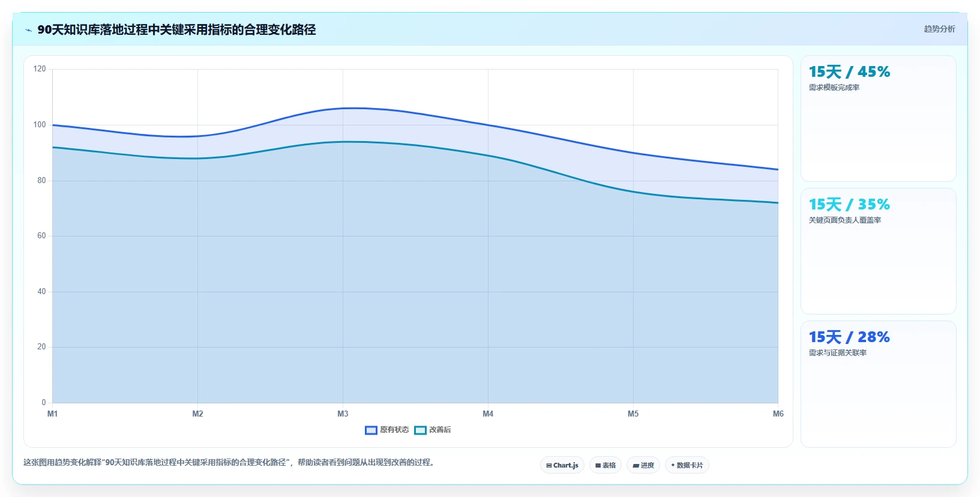Click the 表格 tag
This screenshot has height=497, width=980.
click(606, 465)
